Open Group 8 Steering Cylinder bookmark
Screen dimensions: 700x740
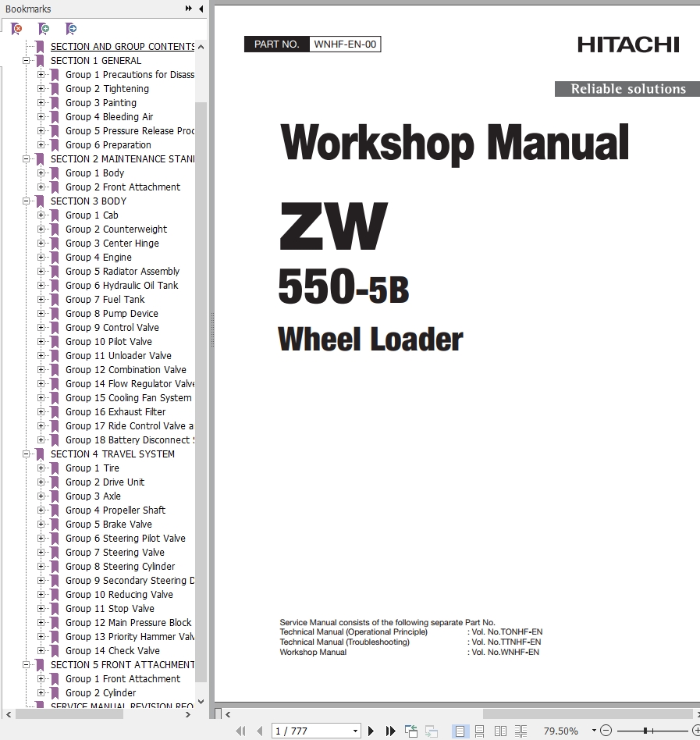pyautogui.click(x=120, y=567)
